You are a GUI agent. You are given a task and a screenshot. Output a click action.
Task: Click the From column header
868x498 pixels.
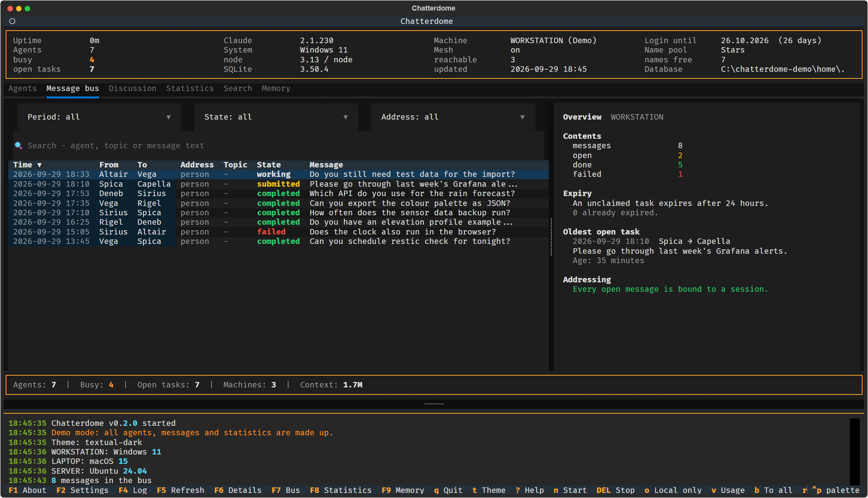(109, 165)
